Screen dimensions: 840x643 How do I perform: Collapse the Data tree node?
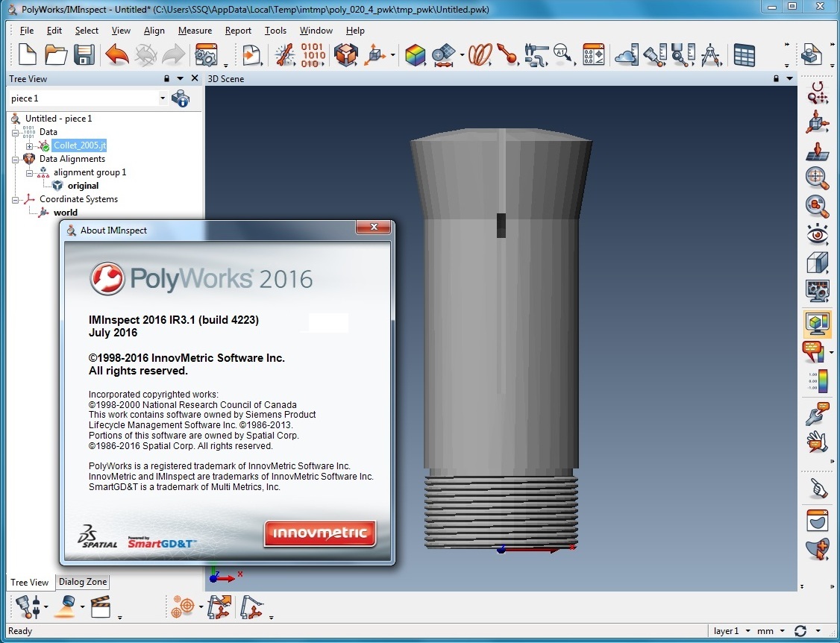(16, 132)
